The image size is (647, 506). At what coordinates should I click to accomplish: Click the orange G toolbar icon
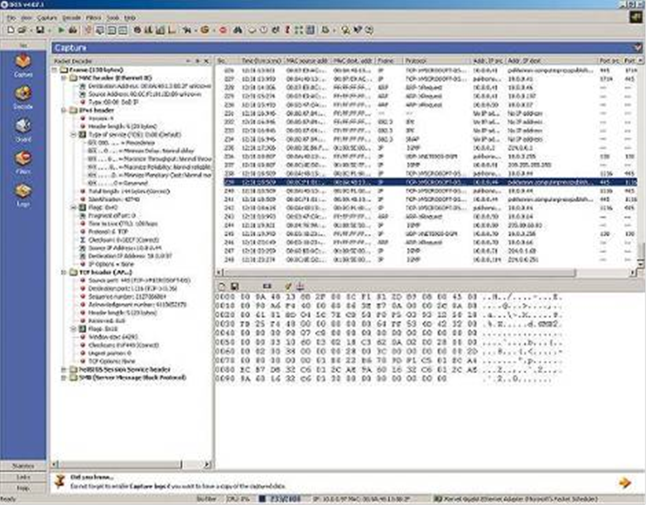[205, 30]
